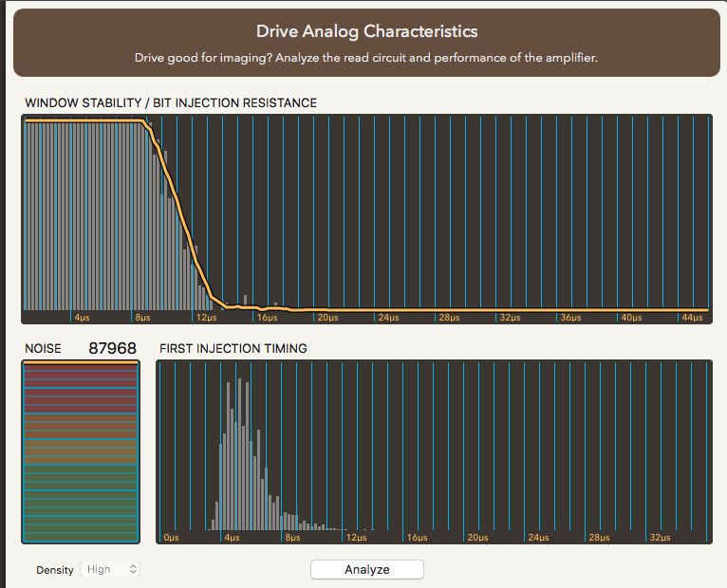Click the 0µs marker in First Injection Timing
Screen dimensions: 727x588
(x=171, y=538)
